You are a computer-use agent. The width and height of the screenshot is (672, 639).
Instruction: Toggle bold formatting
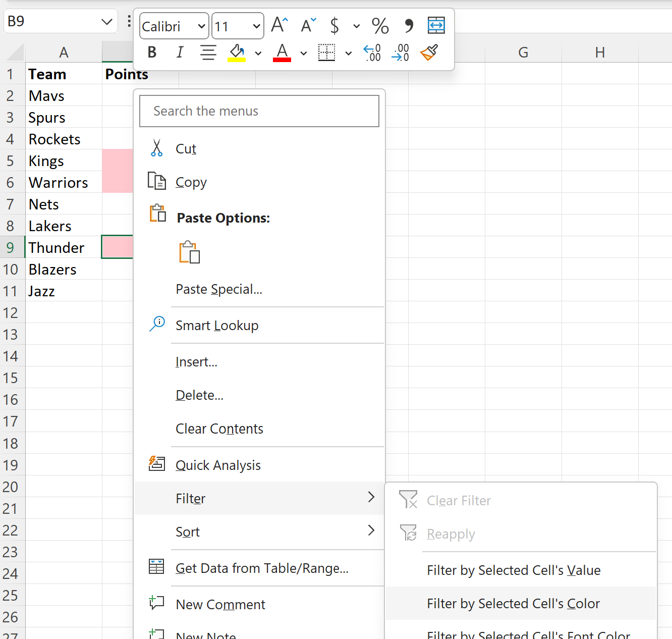pyautogui.click(x=152, y=52)
